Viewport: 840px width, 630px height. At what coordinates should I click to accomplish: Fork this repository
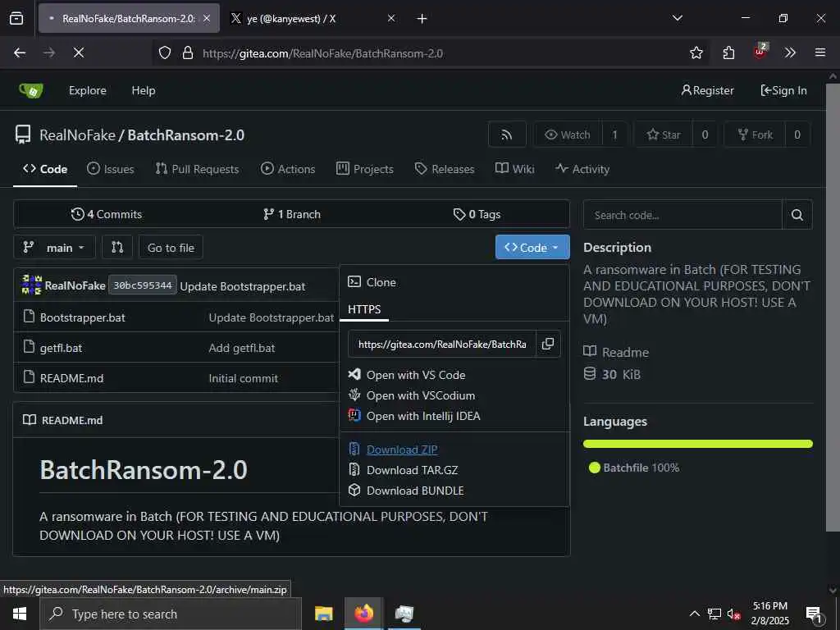coord(755,135)
